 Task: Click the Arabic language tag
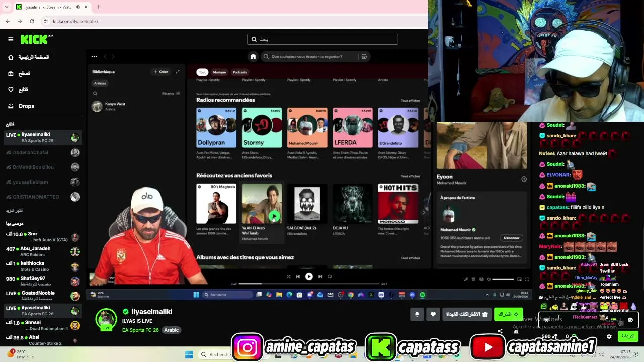[x=171, y=330]
